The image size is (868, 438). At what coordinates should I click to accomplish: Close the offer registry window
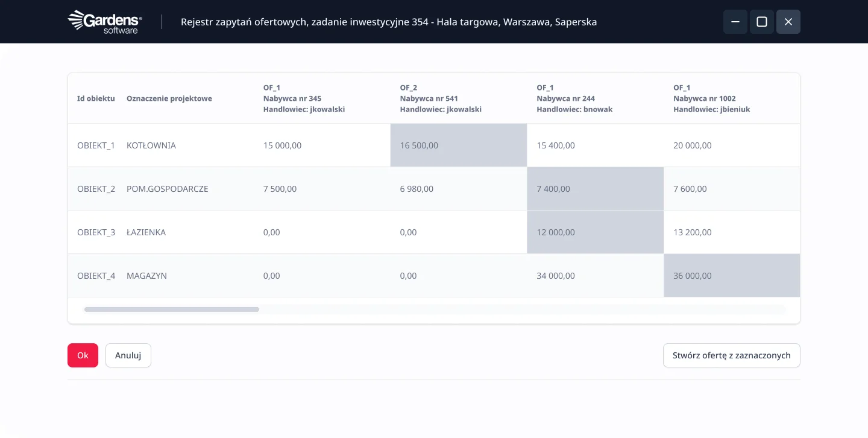tap(788, 22)
